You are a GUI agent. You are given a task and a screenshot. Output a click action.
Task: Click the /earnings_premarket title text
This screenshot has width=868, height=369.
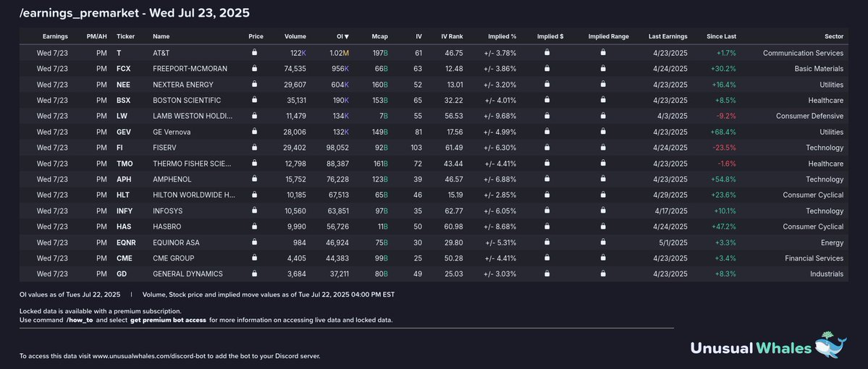80,12
